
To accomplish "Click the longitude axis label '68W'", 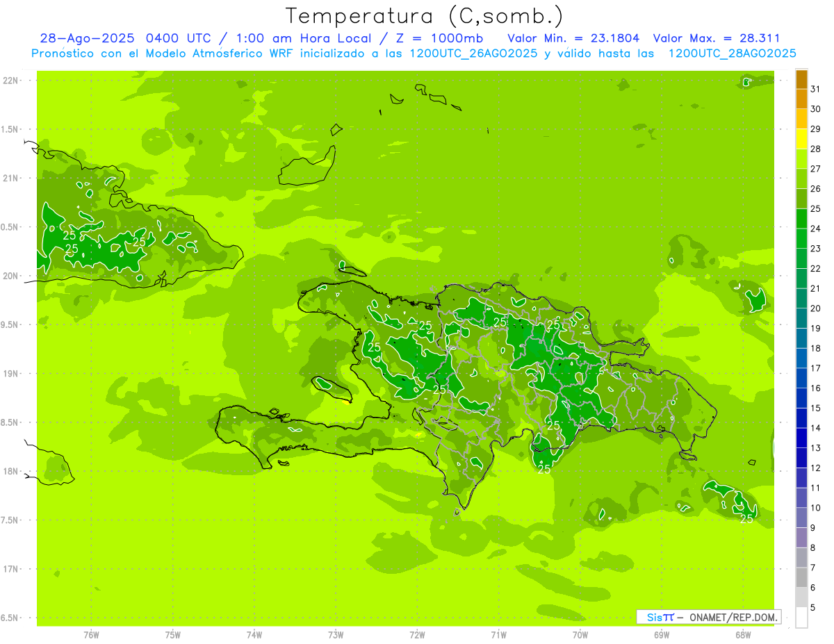I will (743, 635).
